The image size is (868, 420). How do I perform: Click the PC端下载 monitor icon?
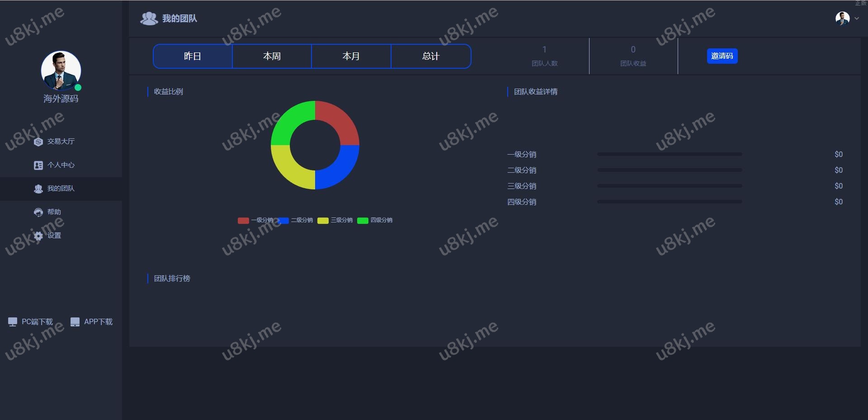pyautogui.click(x=13, y=322)
